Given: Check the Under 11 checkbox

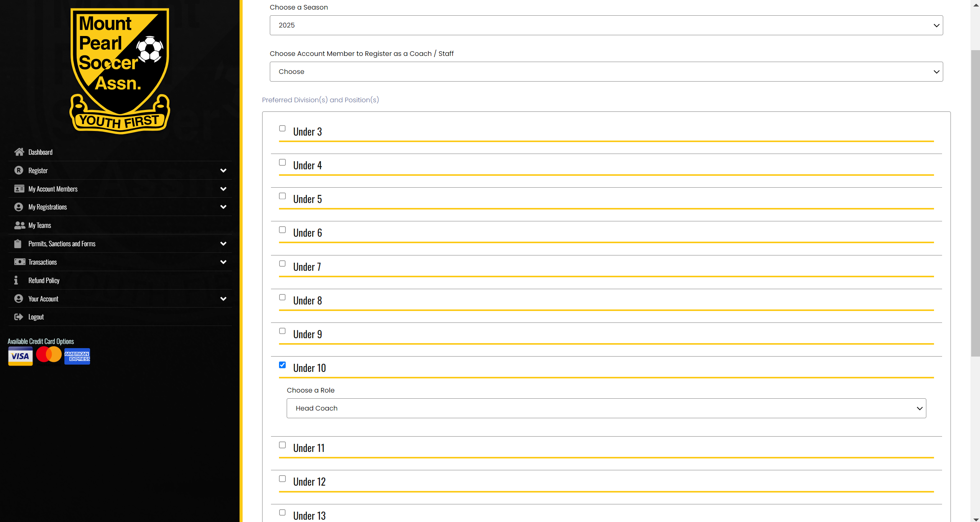Looking at the screenshot, I should 282,445.
